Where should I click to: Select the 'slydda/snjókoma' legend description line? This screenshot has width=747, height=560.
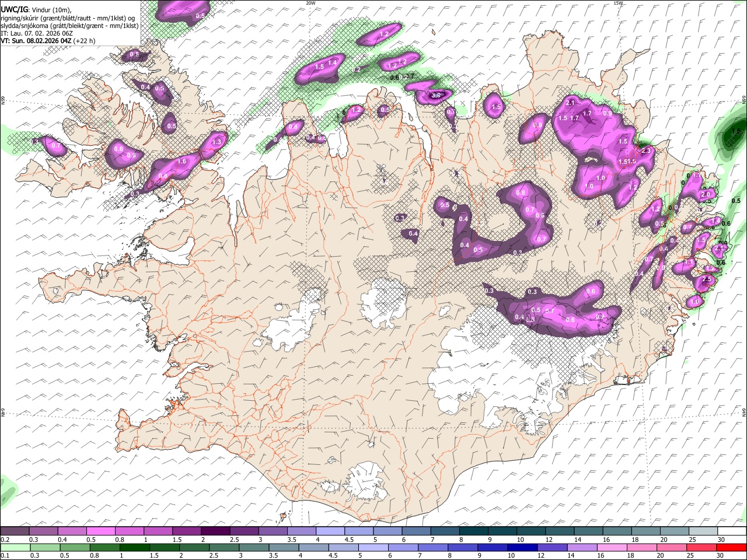69,26
